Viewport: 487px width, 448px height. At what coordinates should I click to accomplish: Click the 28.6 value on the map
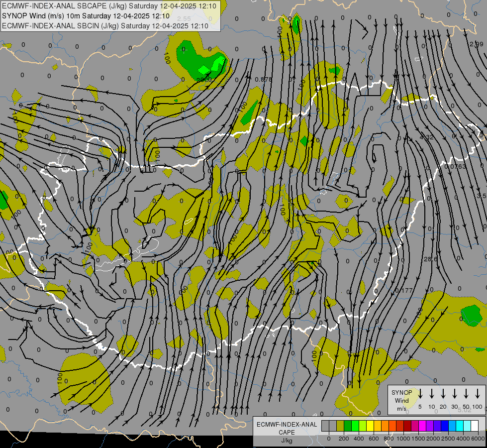[430, 259]
